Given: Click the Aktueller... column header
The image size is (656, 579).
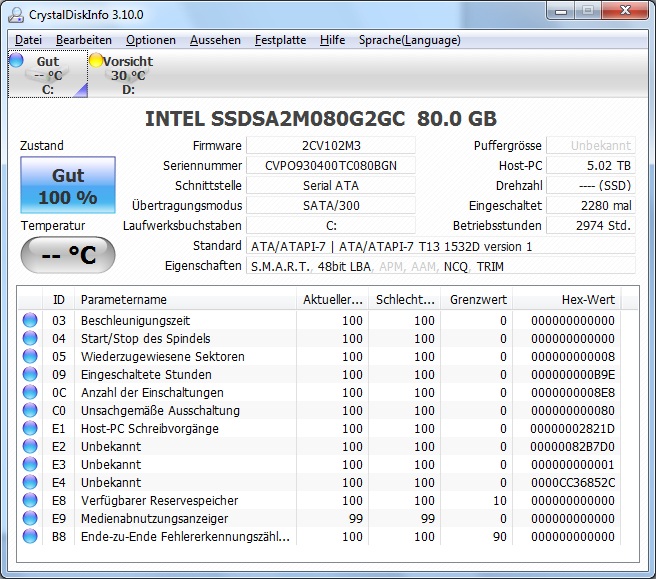Looking at the screenshot, I should click(333, 300).
